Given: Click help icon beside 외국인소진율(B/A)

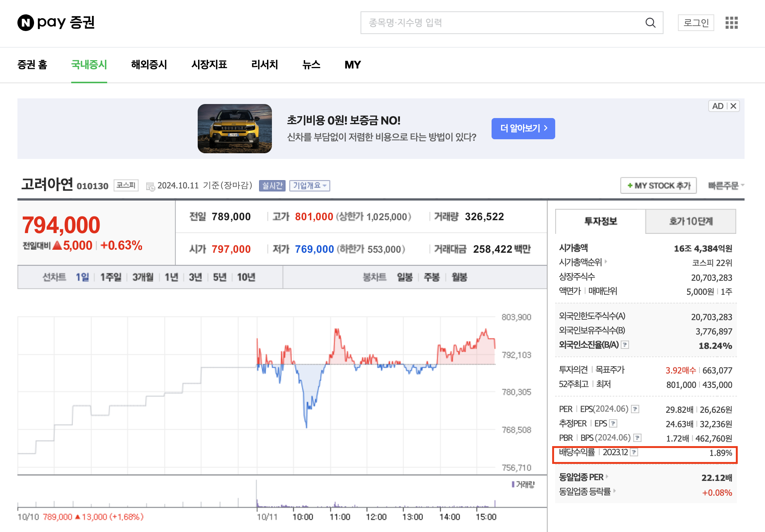Looking at the screenshot, I should (x=625, y=345).
